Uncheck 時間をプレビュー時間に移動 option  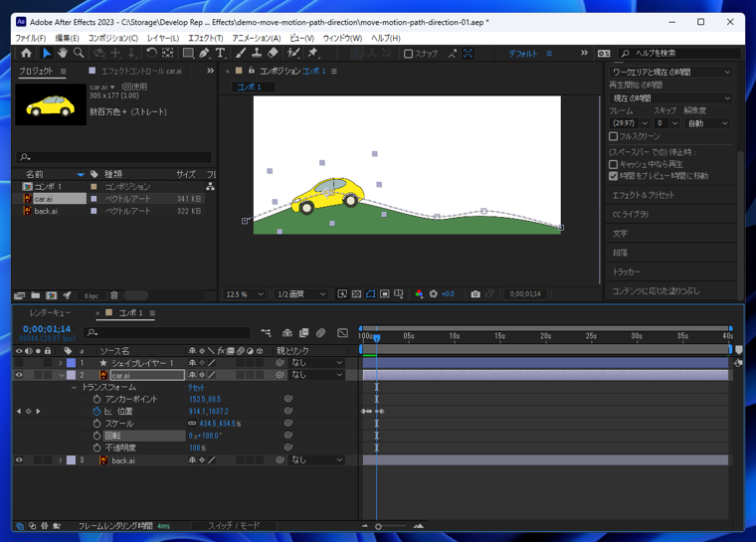pyautogui.click(x=614, y=176)
